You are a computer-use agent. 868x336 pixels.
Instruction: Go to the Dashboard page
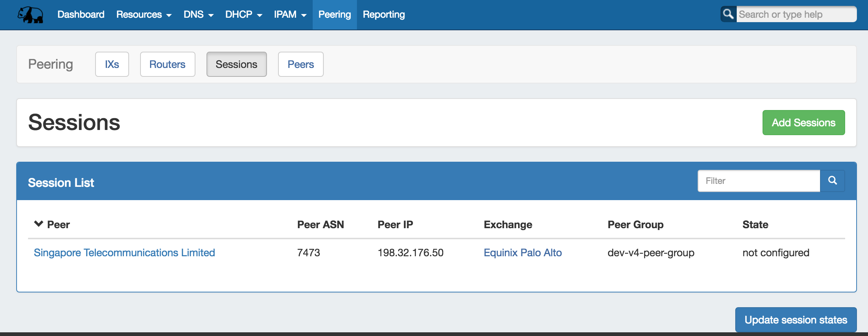click(81, 15)
